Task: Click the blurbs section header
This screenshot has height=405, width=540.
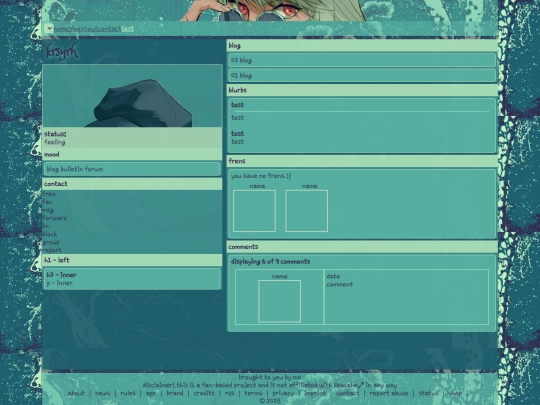Action: (362, 90)
